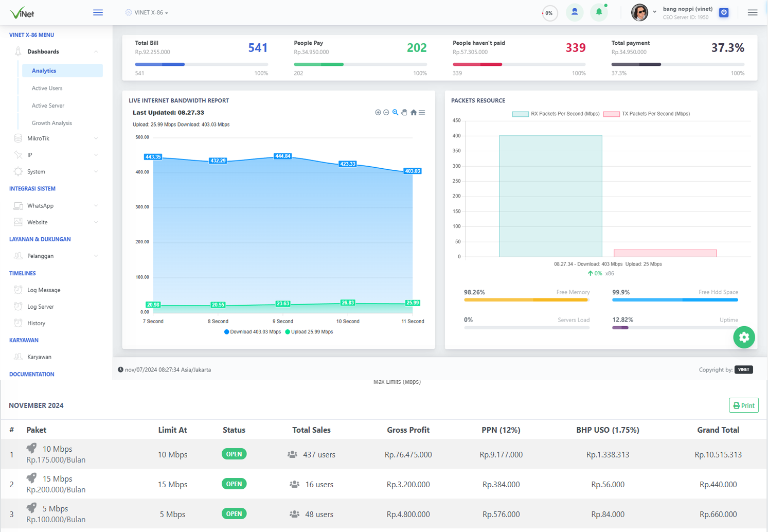Open the bandwidth chart export menu

pos(422,112)
